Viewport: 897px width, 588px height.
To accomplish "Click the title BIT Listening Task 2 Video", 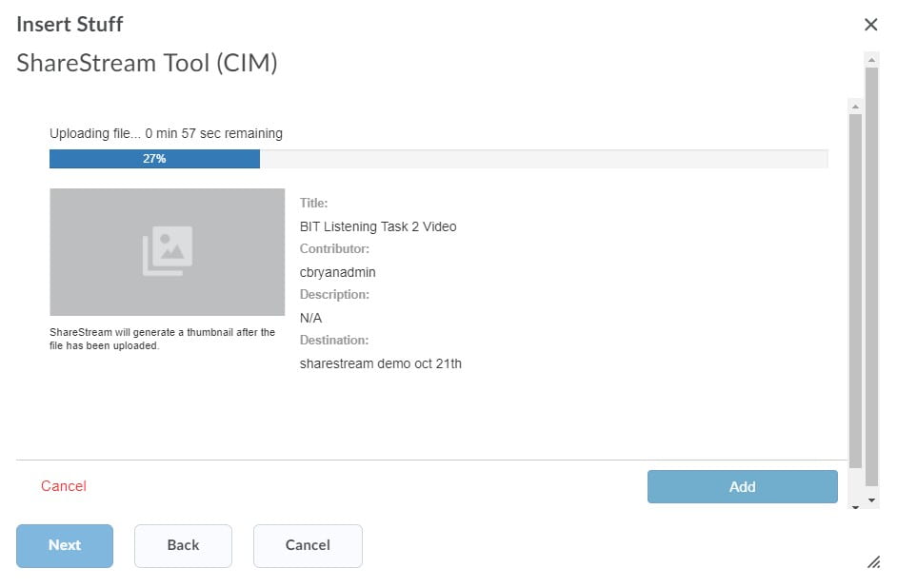I will tap(378, 226).
